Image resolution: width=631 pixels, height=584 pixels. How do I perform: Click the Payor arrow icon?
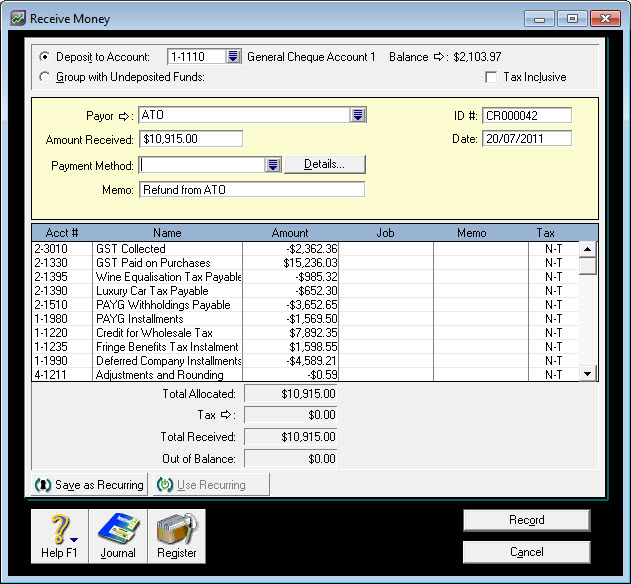pyautogui.click(x=126, y=116)
